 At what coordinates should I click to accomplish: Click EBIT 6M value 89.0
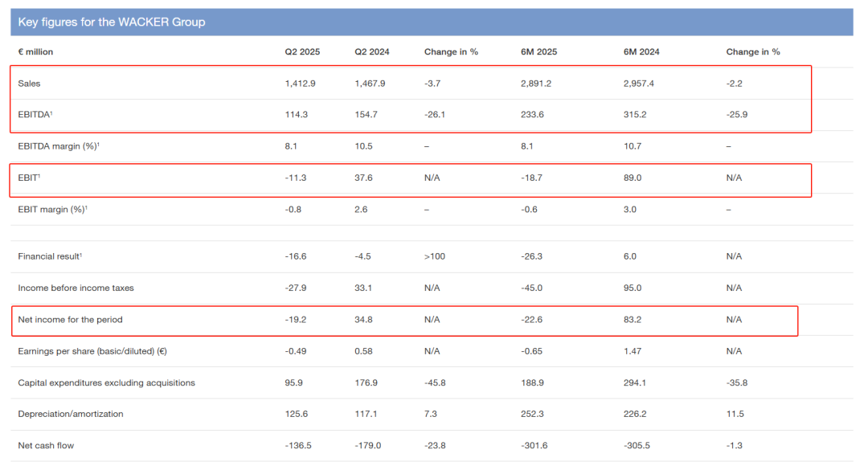[633, 178]
